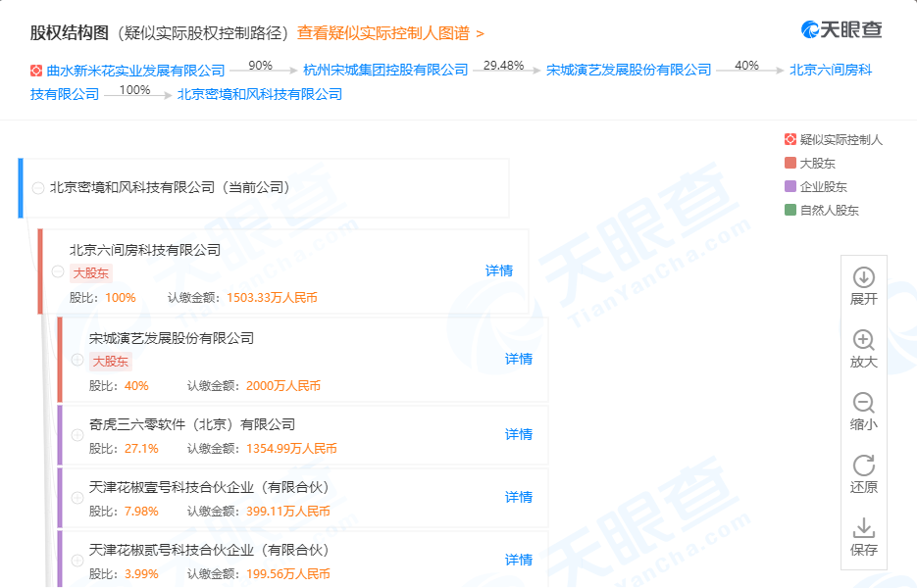Click 天津花椒贰号科技合伙企业（有限合伙）title
Viewport: 917px width, 588px height.
click(x=209, y=550)
